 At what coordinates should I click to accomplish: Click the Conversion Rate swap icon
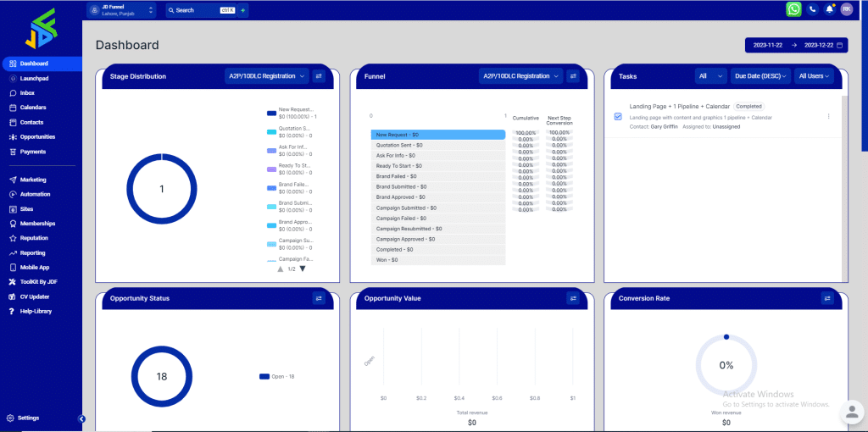coord(827,298)
